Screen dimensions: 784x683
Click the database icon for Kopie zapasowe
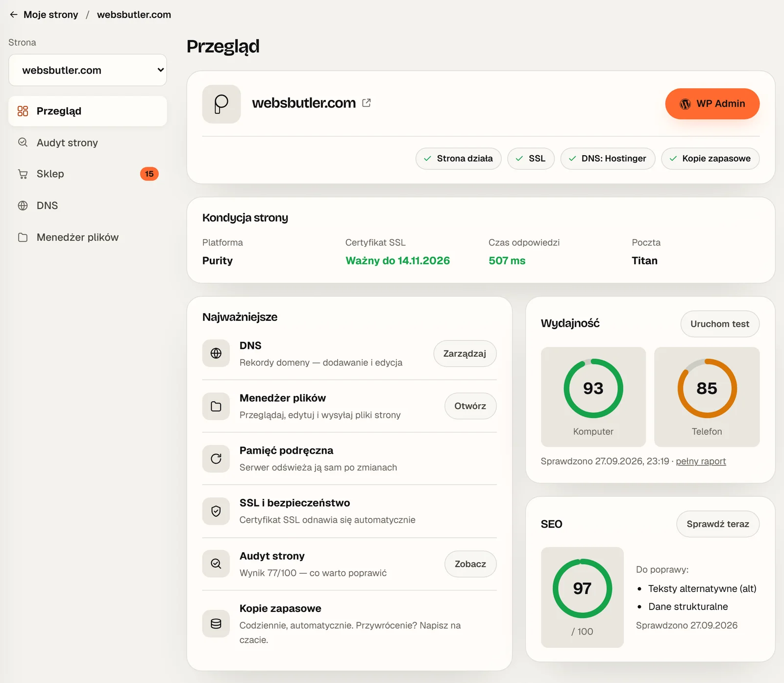point(216,624)
